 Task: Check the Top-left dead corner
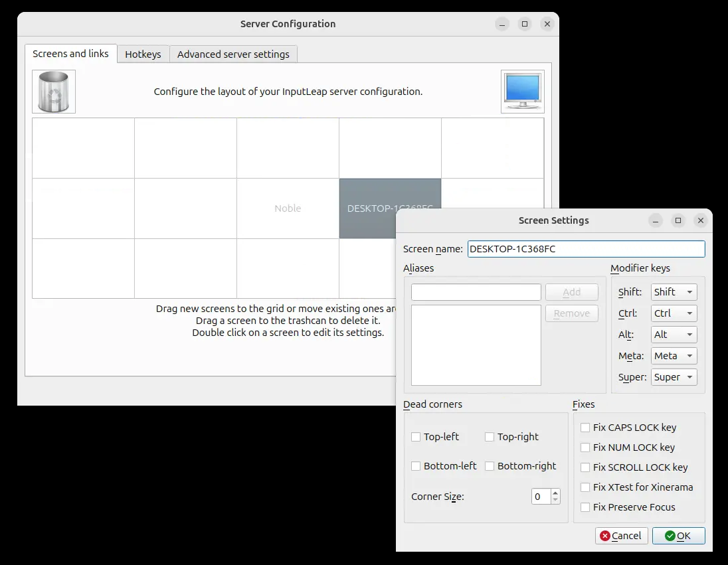pyautogui.click(x=416, y=437)
